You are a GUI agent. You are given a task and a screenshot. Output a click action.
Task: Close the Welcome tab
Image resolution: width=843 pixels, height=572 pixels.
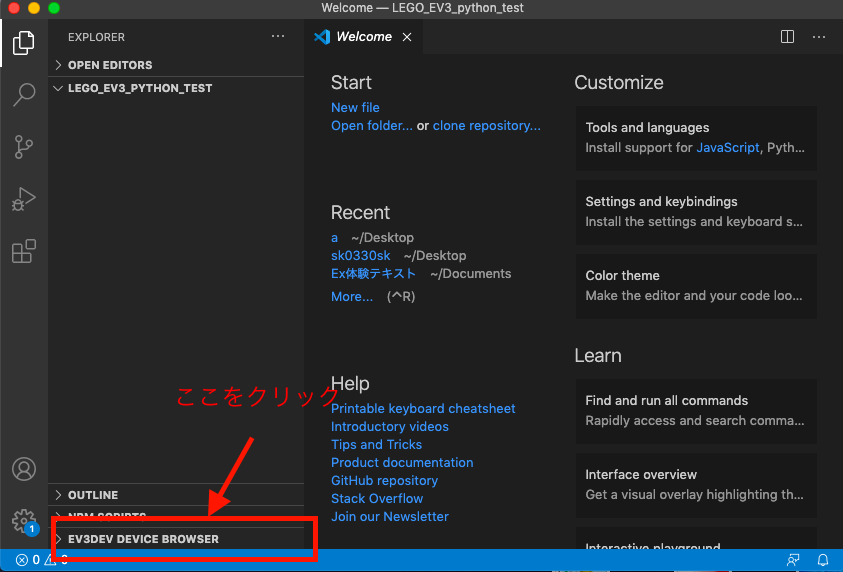point(407,37)
